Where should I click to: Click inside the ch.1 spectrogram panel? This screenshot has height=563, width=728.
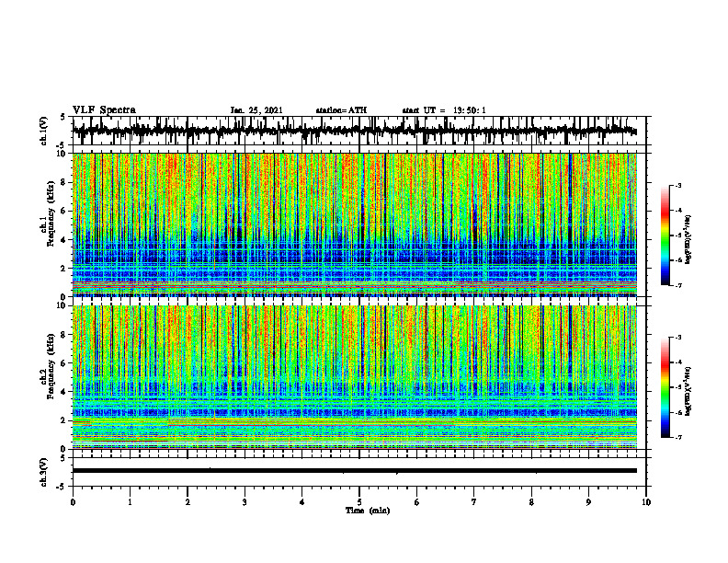click(x=355, y=224)
